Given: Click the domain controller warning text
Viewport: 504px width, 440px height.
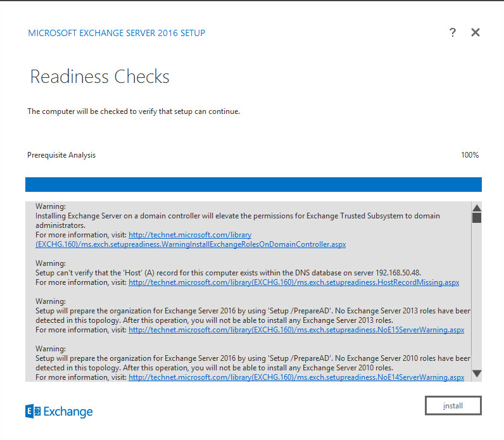Looking at the screenshot, I should point(237,216).
